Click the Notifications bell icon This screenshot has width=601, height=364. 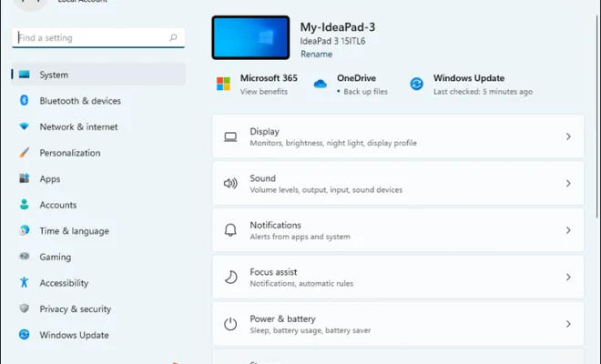(230, 230)
